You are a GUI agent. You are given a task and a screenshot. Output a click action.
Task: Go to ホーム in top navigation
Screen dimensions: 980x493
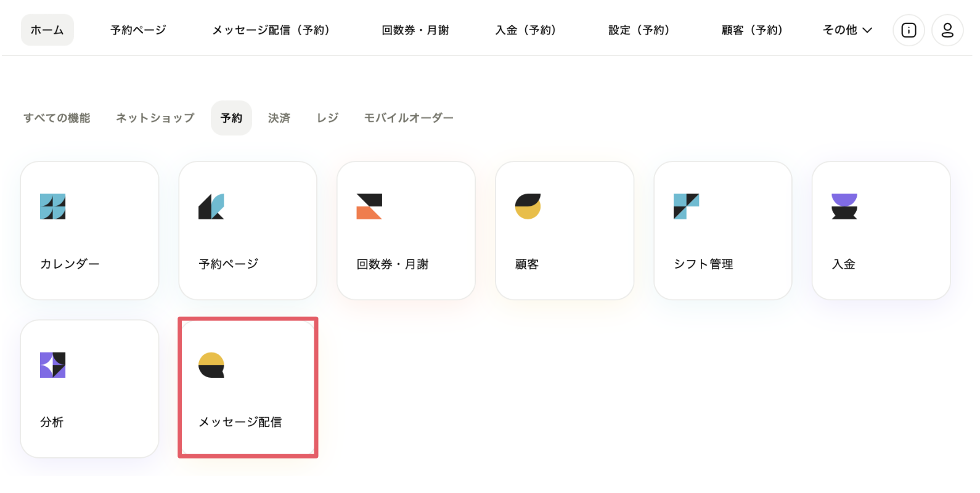(47, 30)
